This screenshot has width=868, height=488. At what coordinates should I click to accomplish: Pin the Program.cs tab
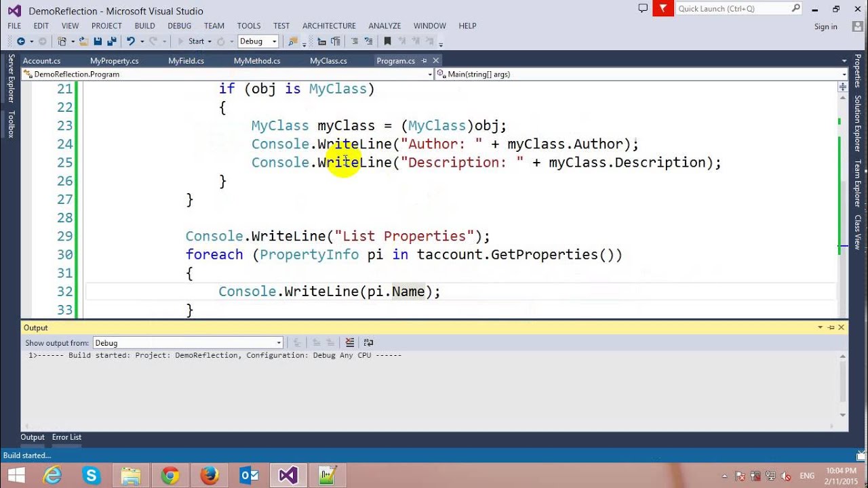pyautogui.click(x=423, y=61)
